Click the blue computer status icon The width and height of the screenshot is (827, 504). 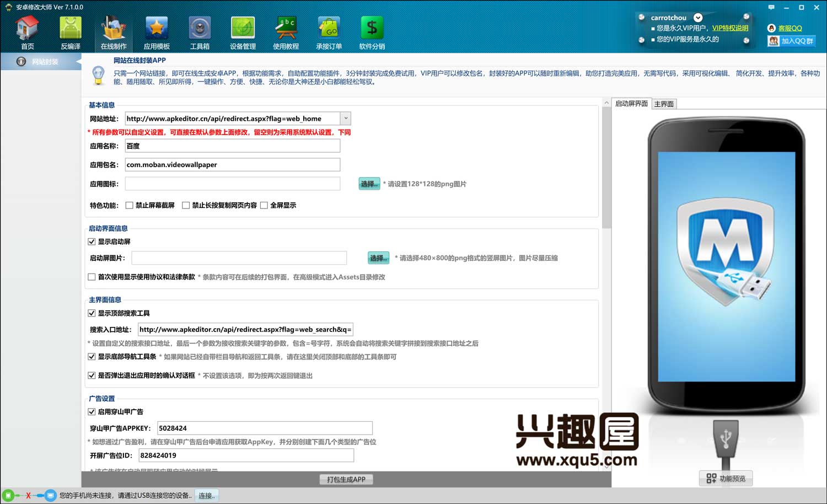tap(50, 495)
